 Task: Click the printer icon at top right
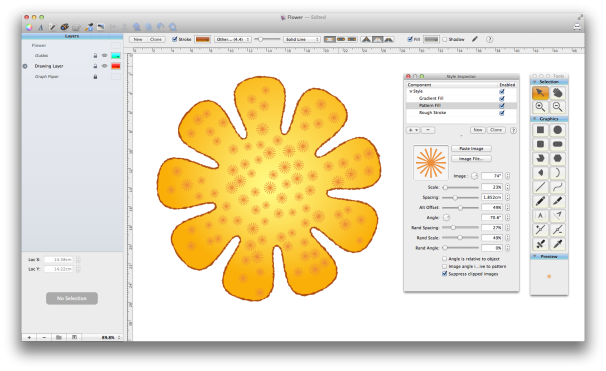coord(577,27)
